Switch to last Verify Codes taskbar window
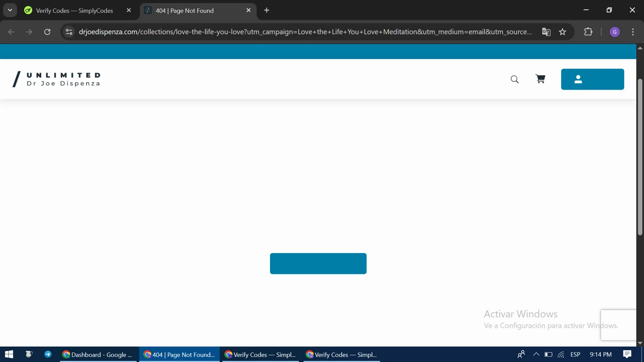The width and height of the screenshot is (644, 362). (x=342, y=354)
